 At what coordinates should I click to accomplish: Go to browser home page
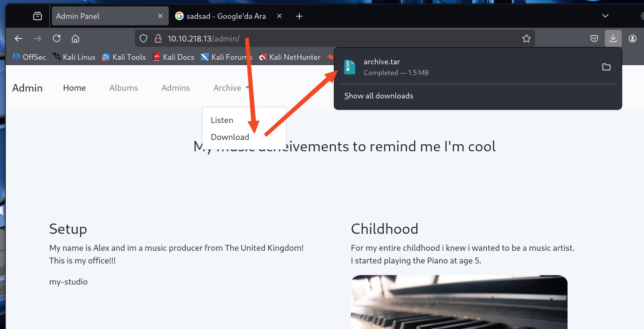pyautogui.click(x=75, y=39)
